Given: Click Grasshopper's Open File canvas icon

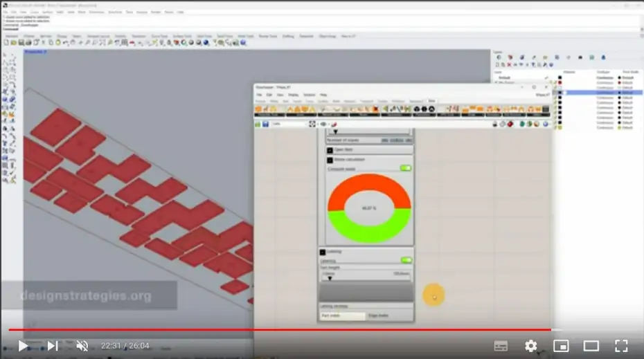Looking at the screenshot, I should pos(258,124).
